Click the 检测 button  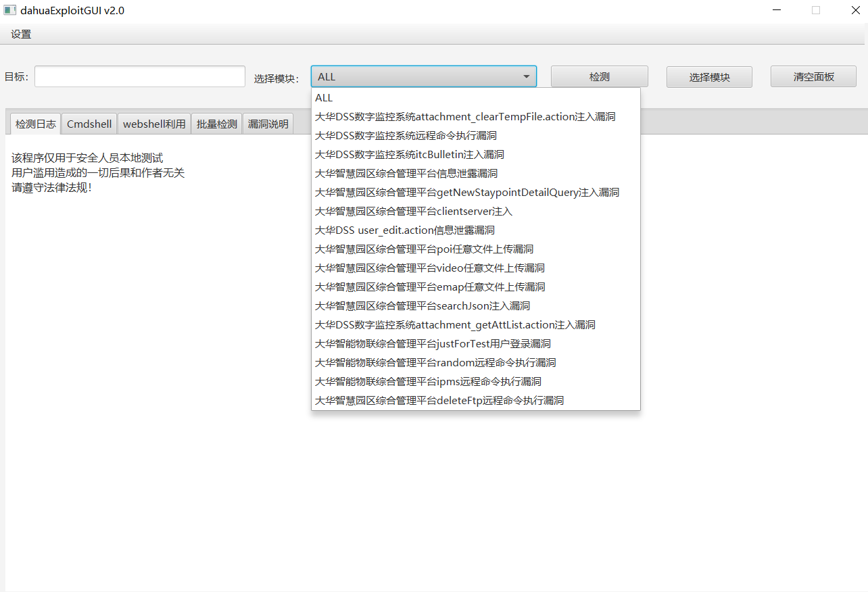(600, 76)
